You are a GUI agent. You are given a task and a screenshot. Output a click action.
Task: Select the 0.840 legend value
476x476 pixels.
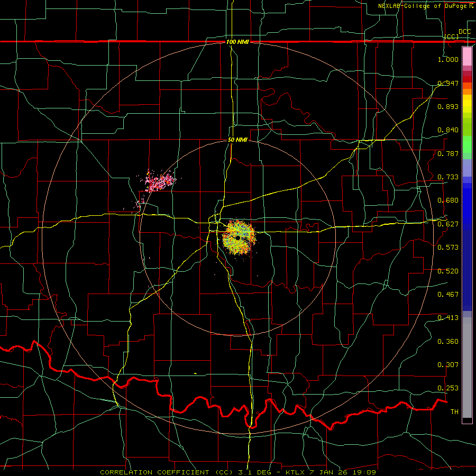click(448, 130)
